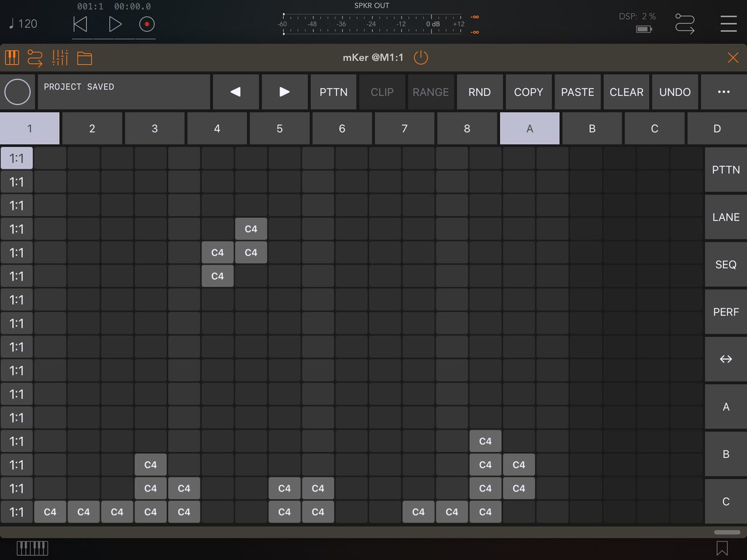Image resolution: width=747 pixels, height=560 pixels.
Task: Start recording with the record button
Action: [x=147, y=24]
